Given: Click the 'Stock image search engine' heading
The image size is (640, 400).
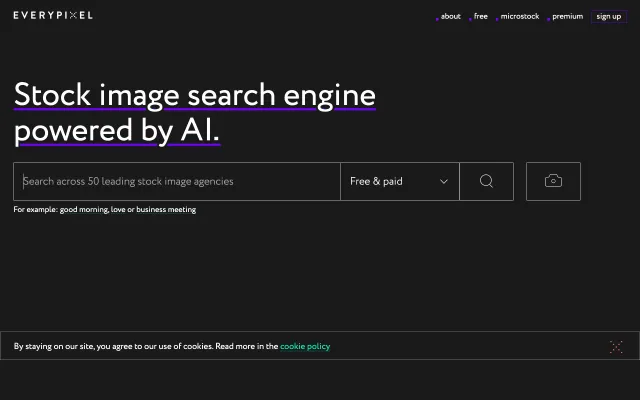Looking at the screenshot, I should [195, 95].
